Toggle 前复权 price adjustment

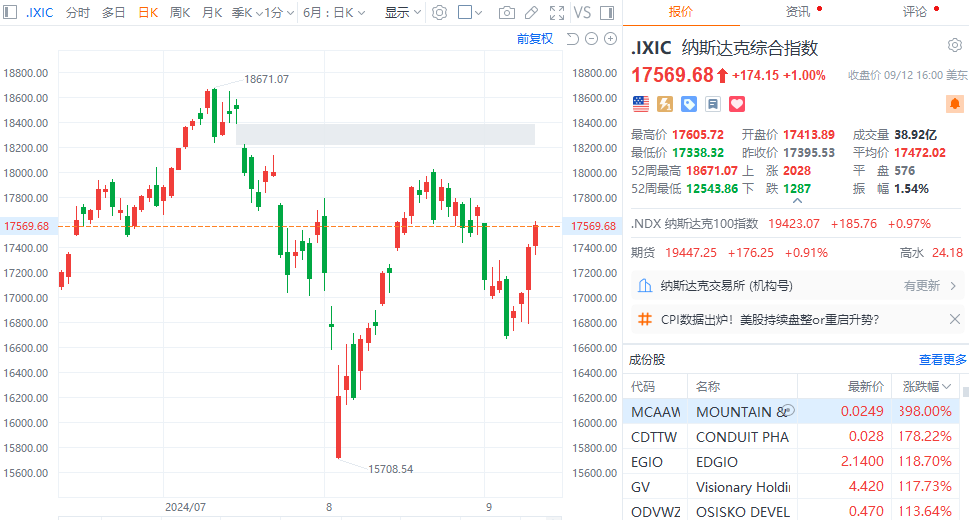535,39
